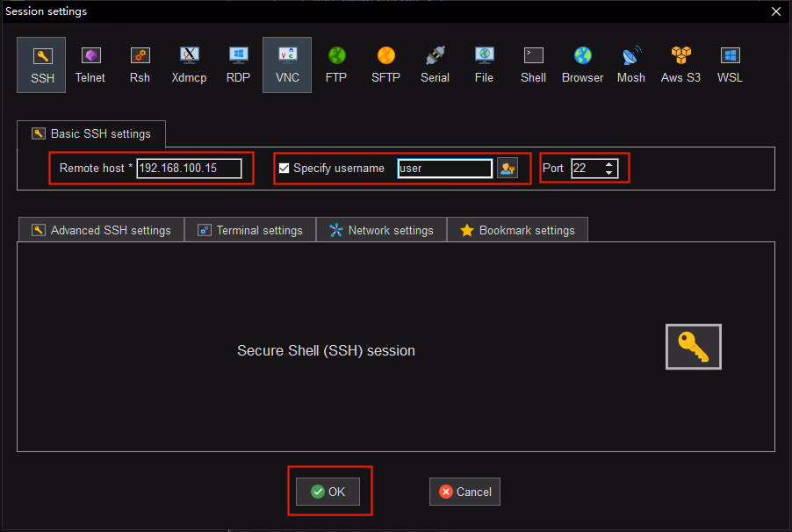This screenshot has height=532, width=792.
Task: Switch to Advanced SSH settings tab
Action: 102,230
